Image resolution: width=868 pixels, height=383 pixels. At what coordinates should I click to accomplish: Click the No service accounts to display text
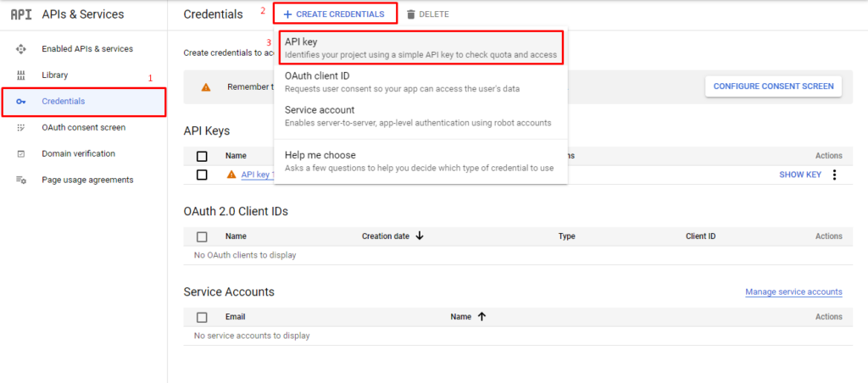pos(252,336)
